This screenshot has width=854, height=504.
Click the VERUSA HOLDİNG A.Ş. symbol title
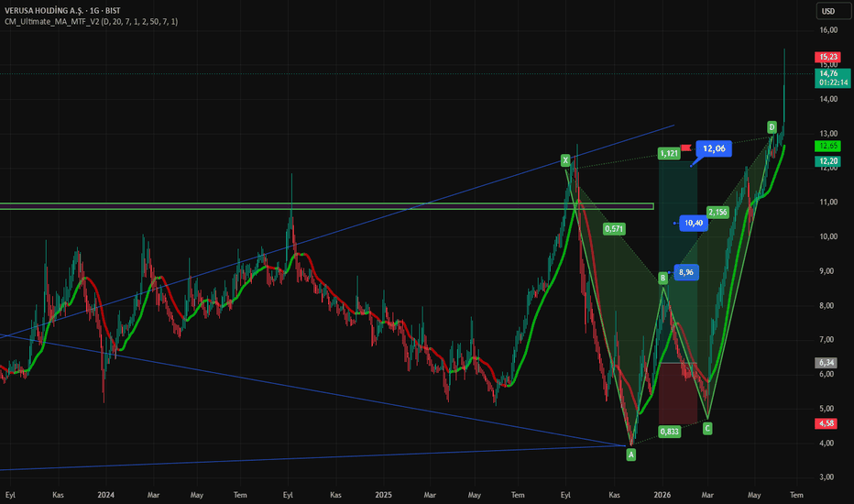click(x=44, y=10)
